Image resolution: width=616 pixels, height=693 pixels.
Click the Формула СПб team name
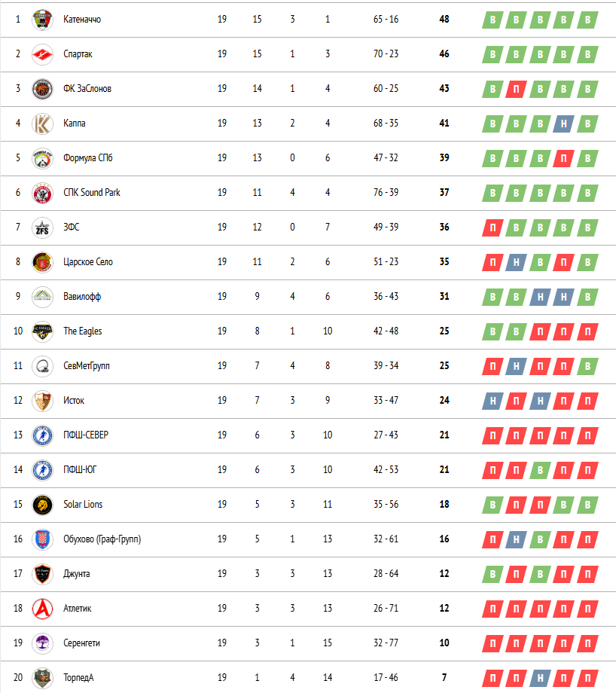pos(88,157)
